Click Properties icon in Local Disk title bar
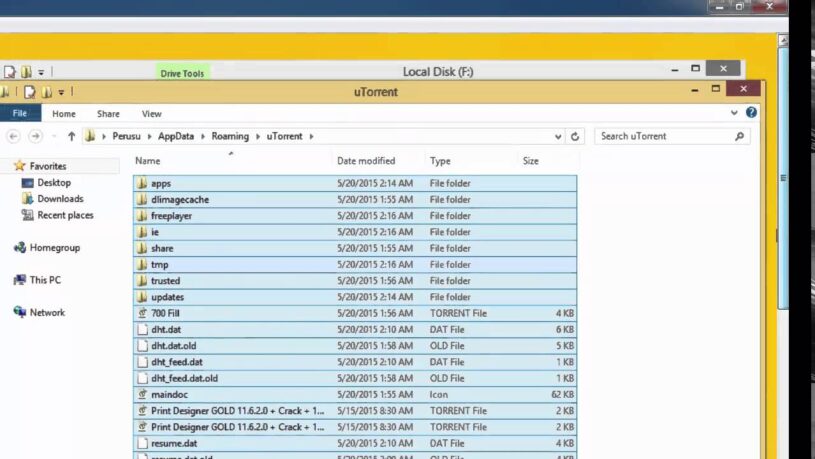Screen dimensions: 815x459 (x=10, y=72)
